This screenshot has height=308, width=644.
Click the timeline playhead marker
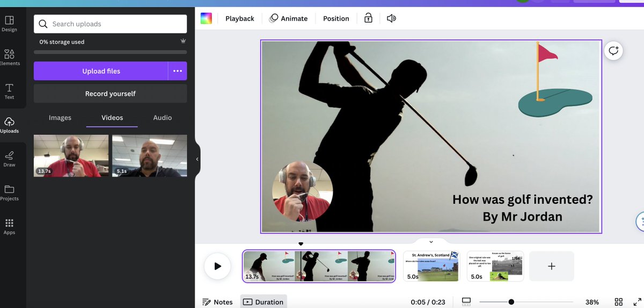pyautogui.click(x=301, y=244)
